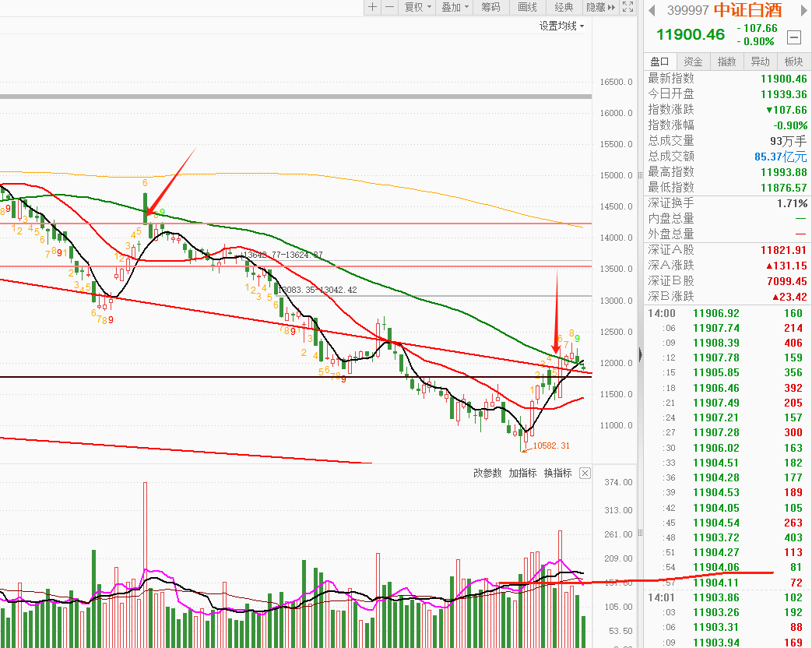
Task: Switch to the 板块 tab
Action: (793, 62)
